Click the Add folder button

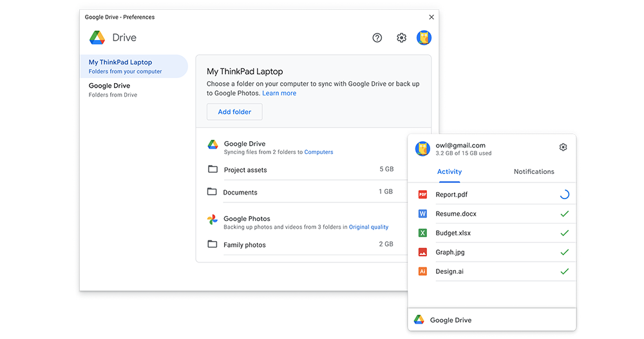click(x=234, y=111)
